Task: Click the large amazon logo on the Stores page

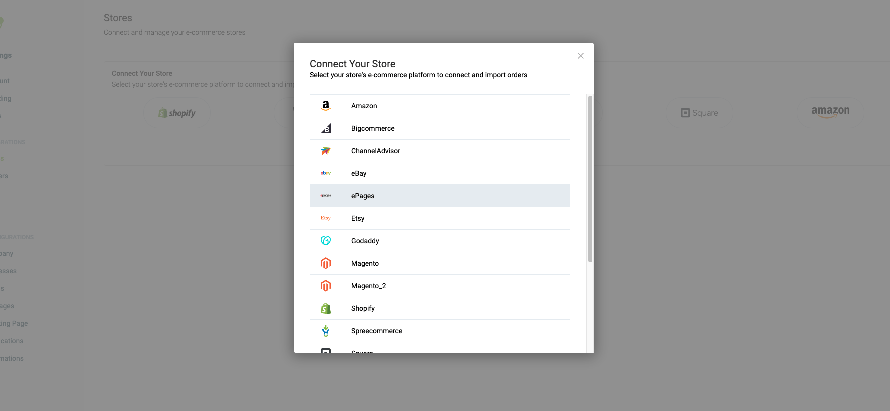Action: (x=830, y=112)
